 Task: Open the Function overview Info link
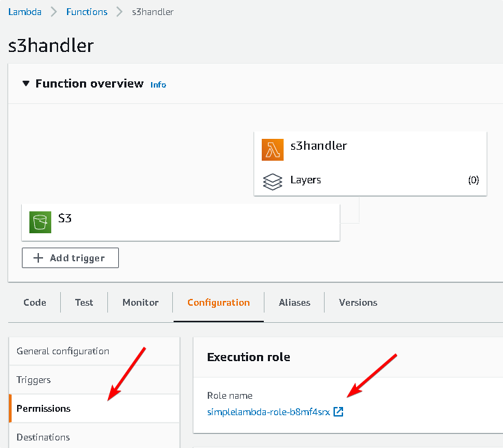[158, 85]
